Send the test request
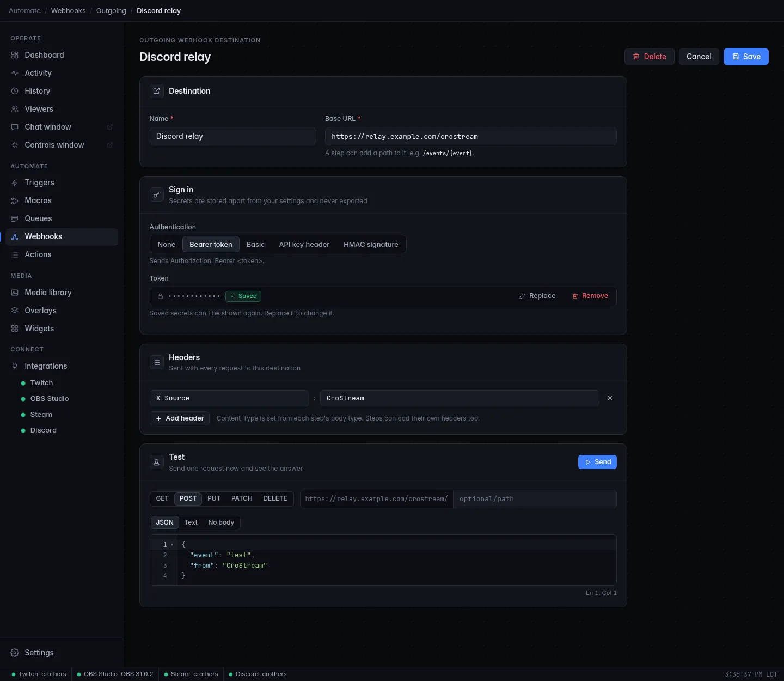784x681 pixels. pyautogui.click(x=597, y=462)
